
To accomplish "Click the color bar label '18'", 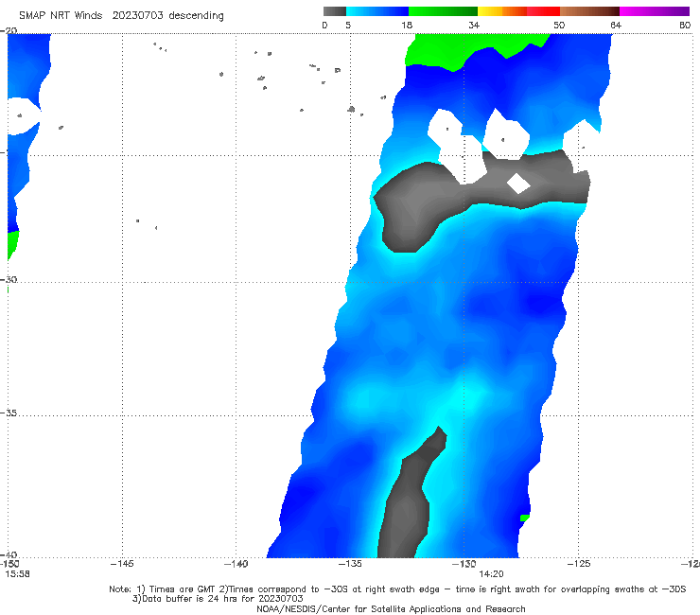I will tap(407, 25).
